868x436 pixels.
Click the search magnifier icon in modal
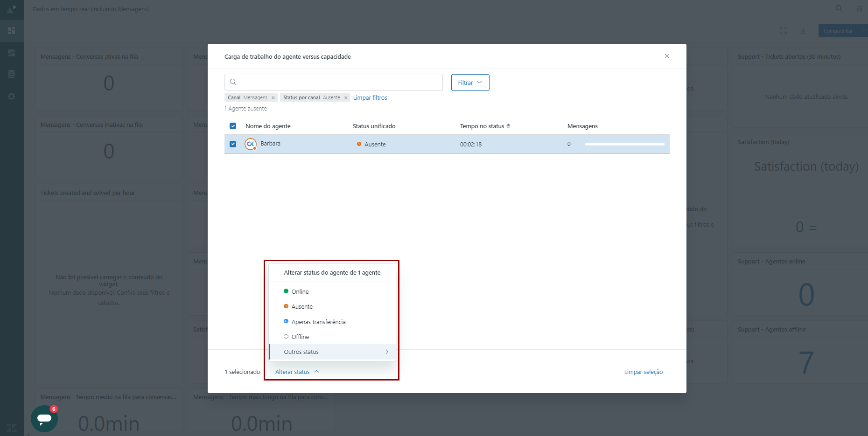tap(233, 82)
